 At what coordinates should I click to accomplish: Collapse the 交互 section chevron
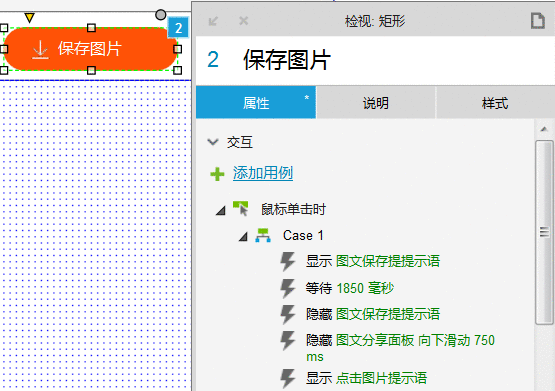213,142
